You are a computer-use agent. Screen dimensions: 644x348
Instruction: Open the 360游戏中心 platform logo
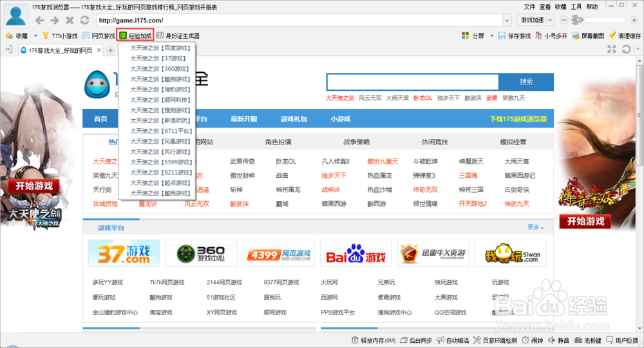201,254
